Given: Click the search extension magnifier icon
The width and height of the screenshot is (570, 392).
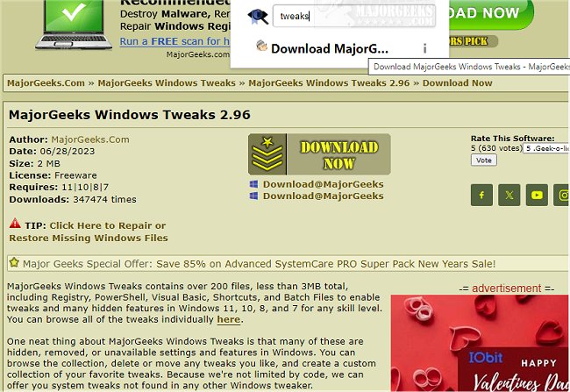Looking at the screenshot, I should 258,17.
